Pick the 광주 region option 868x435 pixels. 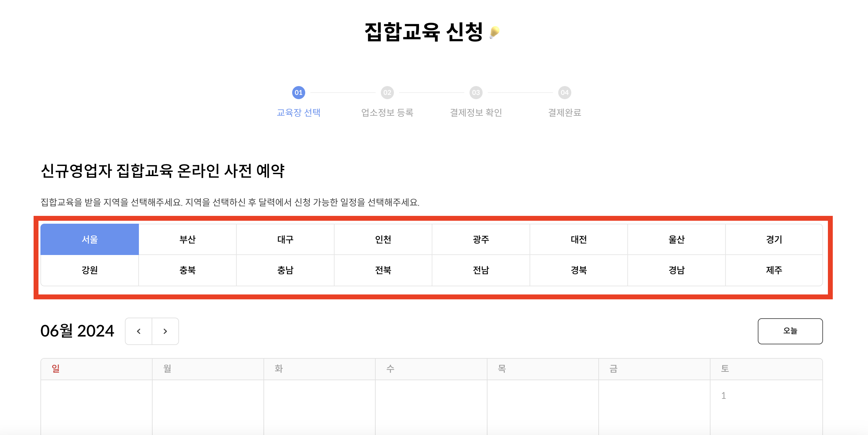pos(481,239)
